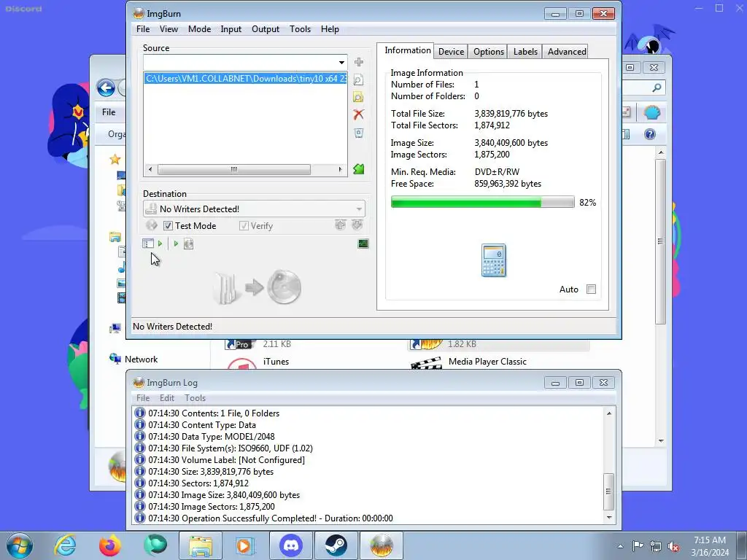Viewport: 747px width, 560px height.
Task: Click the taskbar clock showing 7:15 AM
Action: pyautogui.click(x=710, y=546)
